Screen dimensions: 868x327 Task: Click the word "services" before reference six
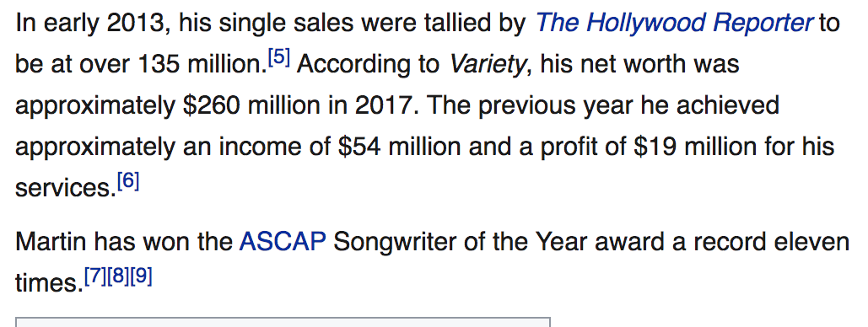(x=66, y=188)
